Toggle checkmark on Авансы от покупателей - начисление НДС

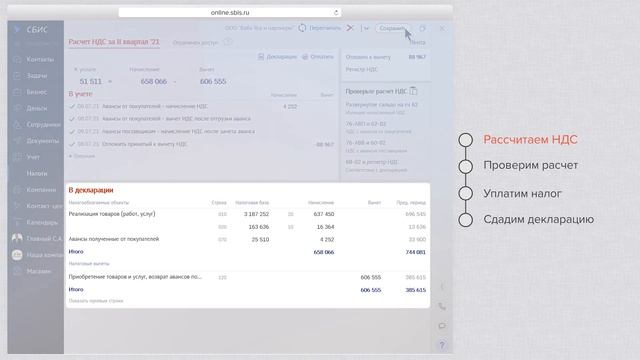coord(72,107)
